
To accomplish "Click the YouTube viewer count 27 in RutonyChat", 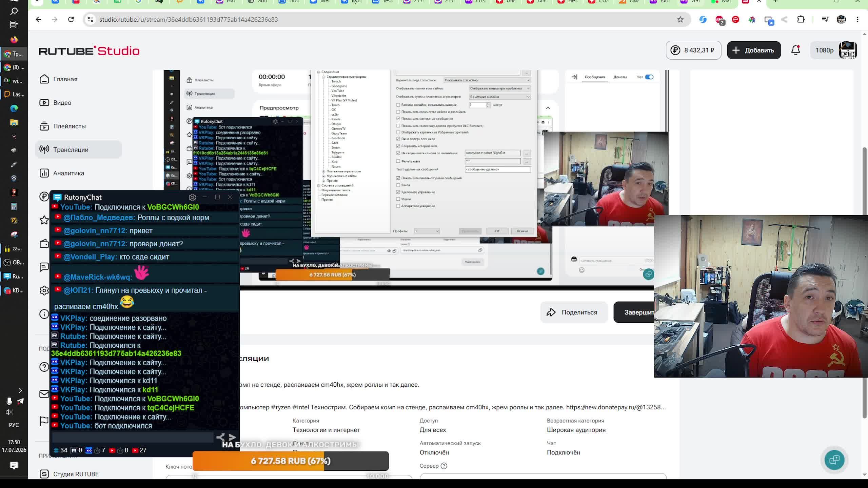I will click(x=139, y=450).
